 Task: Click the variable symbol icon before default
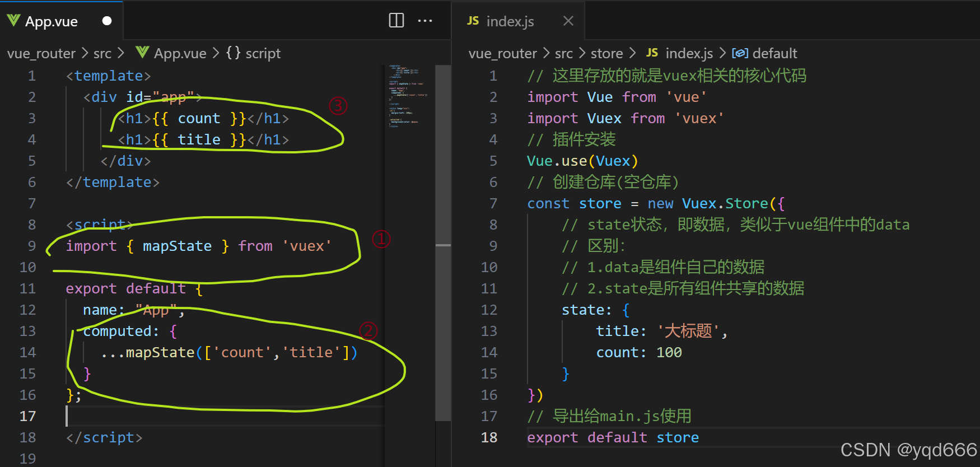click(x=740, y=53)
